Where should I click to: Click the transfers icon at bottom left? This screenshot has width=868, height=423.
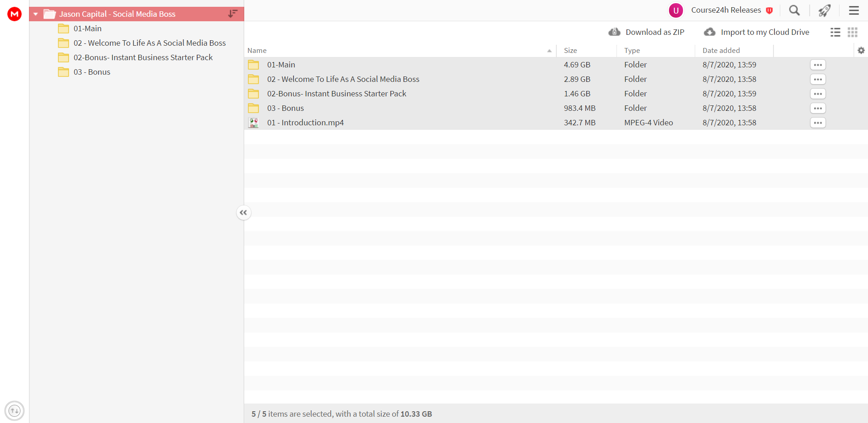tap(14, 411)
